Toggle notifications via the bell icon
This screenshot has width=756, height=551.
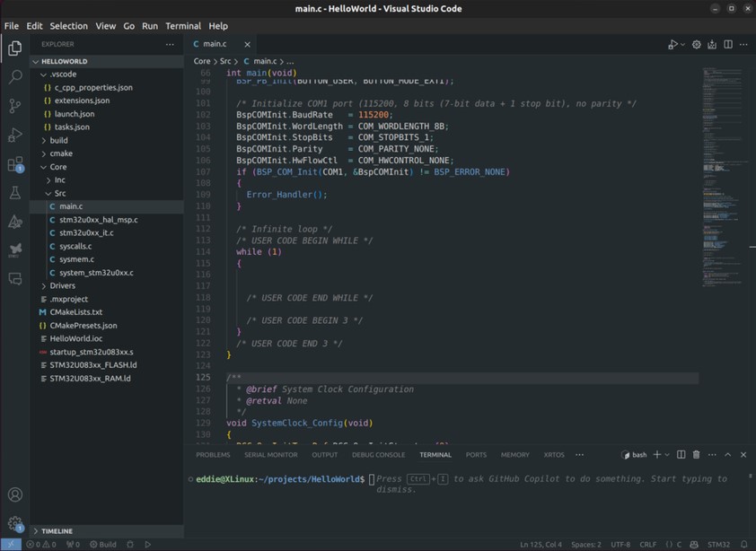[743, 544]
